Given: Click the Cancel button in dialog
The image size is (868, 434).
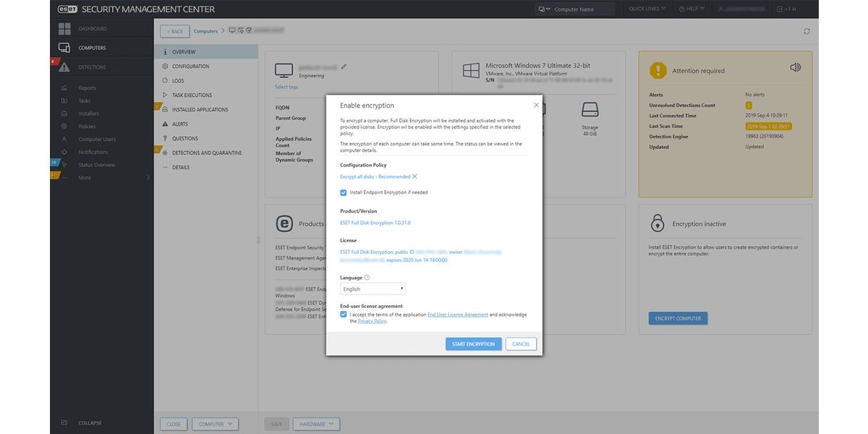Looking at the screenshot, I should tap(521, 344).
